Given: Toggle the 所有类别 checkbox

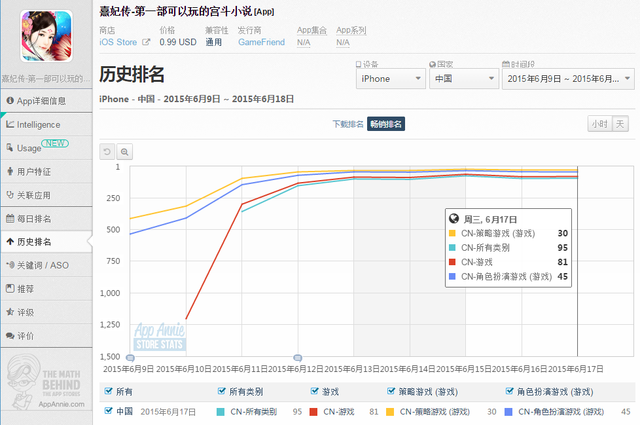Looking at the screenshot, I should click(x=222, y=392).
